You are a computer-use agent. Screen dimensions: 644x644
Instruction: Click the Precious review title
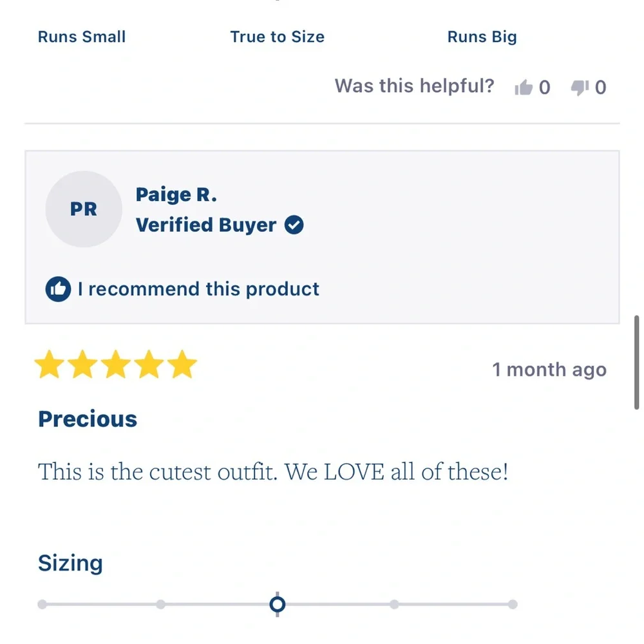click(88, 419)
